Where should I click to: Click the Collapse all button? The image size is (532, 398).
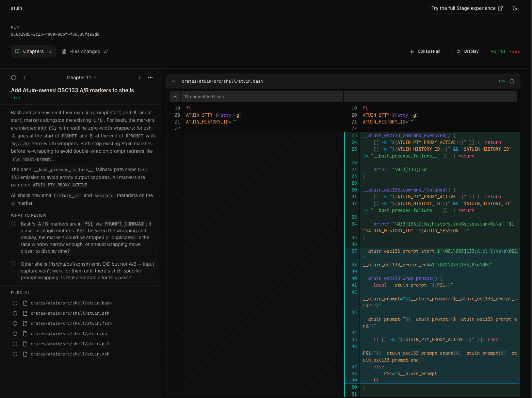(425, 51)
